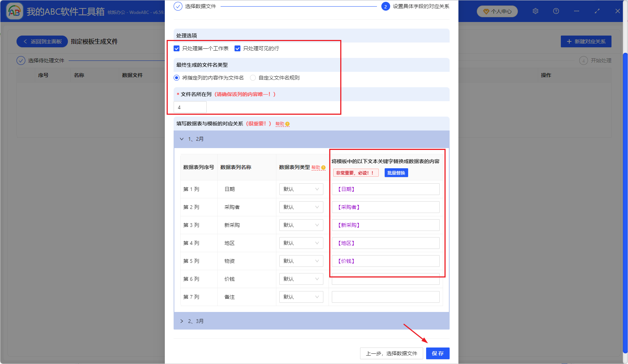Screen dimensions: 628x364
Task: Click the back arrow on 返回到主面板
Action: [25, 41]
